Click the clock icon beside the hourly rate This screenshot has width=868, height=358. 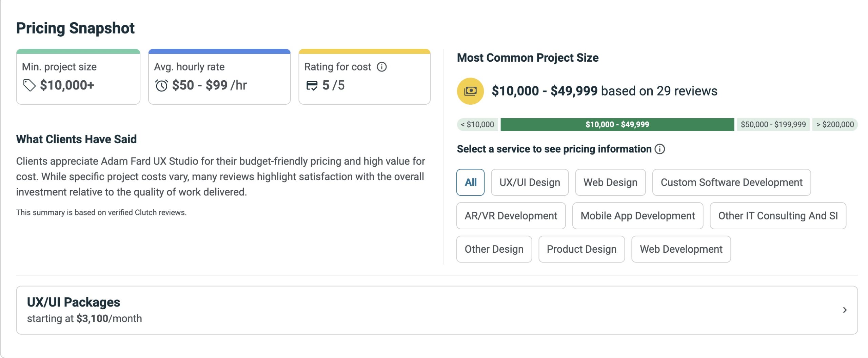(162, 85)
